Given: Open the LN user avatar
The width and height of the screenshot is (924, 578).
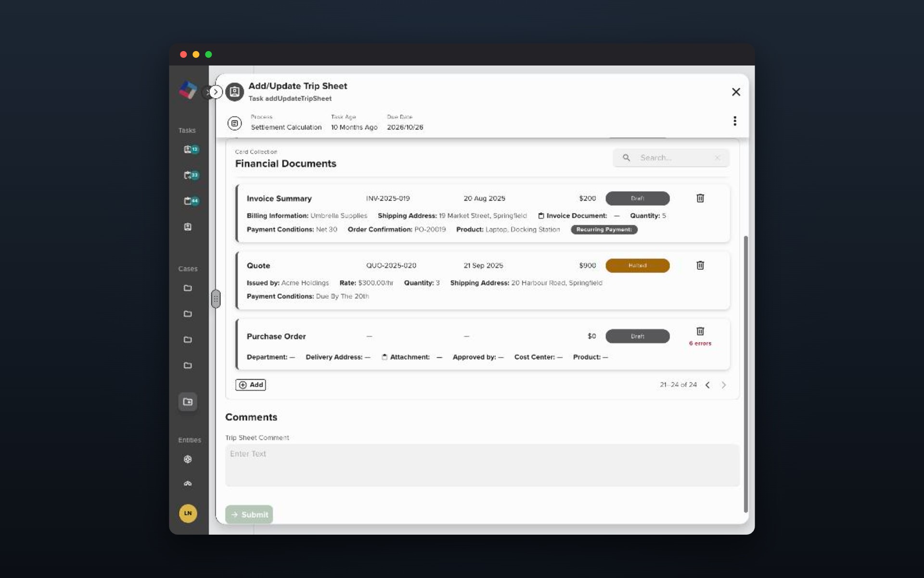Looking at the screenshot, I should tap(188, 513).
